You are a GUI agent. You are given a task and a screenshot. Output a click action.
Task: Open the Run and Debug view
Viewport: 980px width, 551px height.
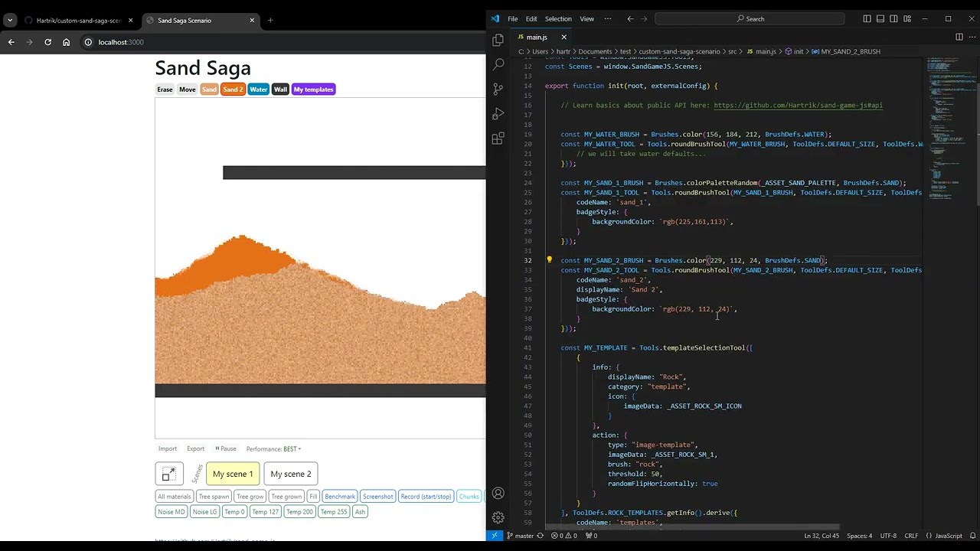pos(498,114)
